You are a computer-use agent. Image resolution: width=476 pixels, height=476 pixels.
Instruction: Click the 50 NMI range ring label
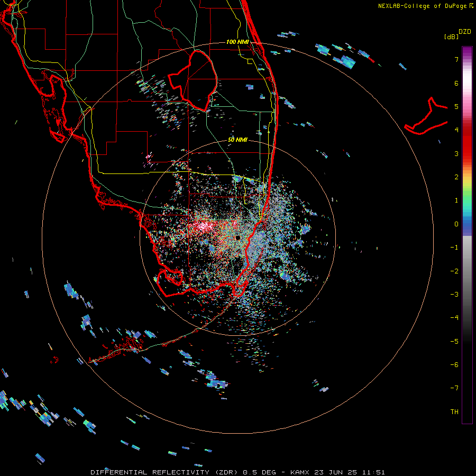237,140
